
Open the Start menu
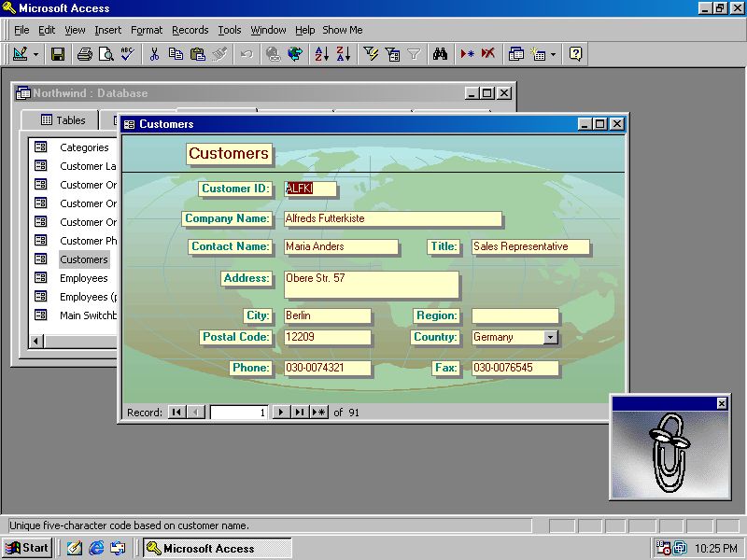tap(25, 548)
